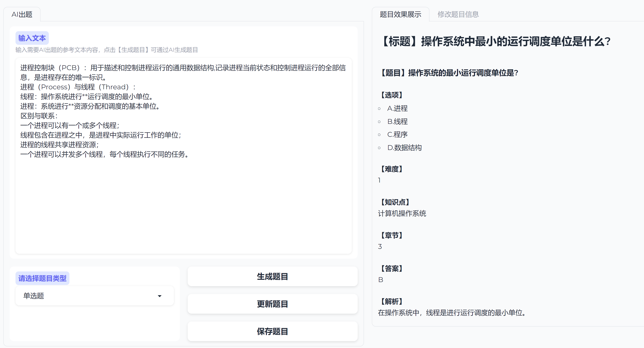Image resolution: width=644 pixels, height=348 pixels.
Task: Click the 【题目】 question text line
Action: click(449, 73)
